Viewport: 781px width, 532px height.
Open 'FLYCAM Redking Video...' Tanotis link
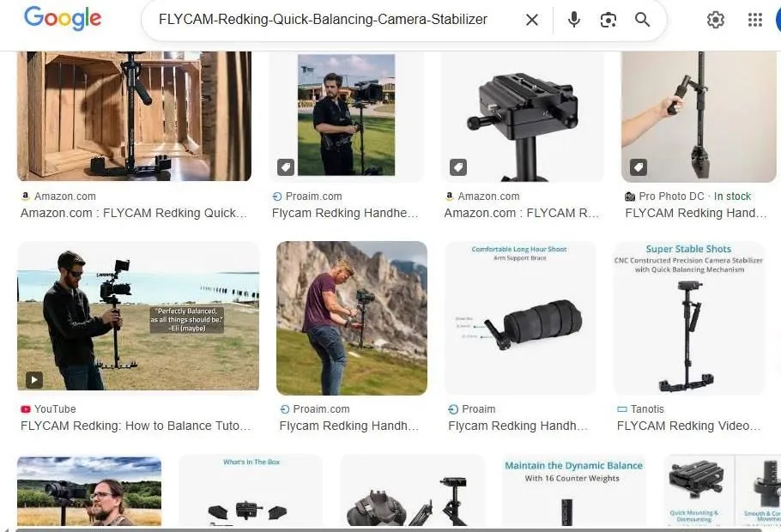point(688,426)
